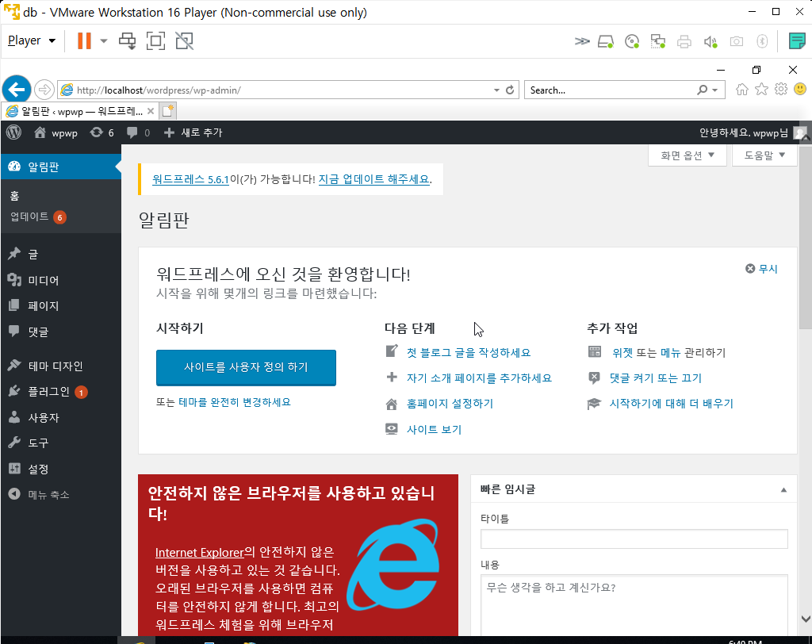Viewport: 812px width, 644px height.
Task: Open WordPress logo menu in admin bar
Action: click(x=14, y=132)
